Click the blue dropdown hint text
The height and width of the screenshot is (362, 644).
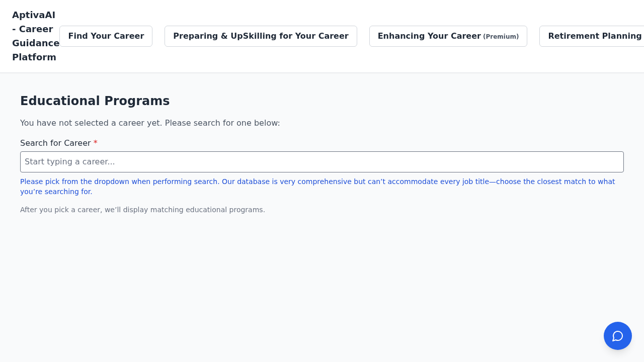317,182
